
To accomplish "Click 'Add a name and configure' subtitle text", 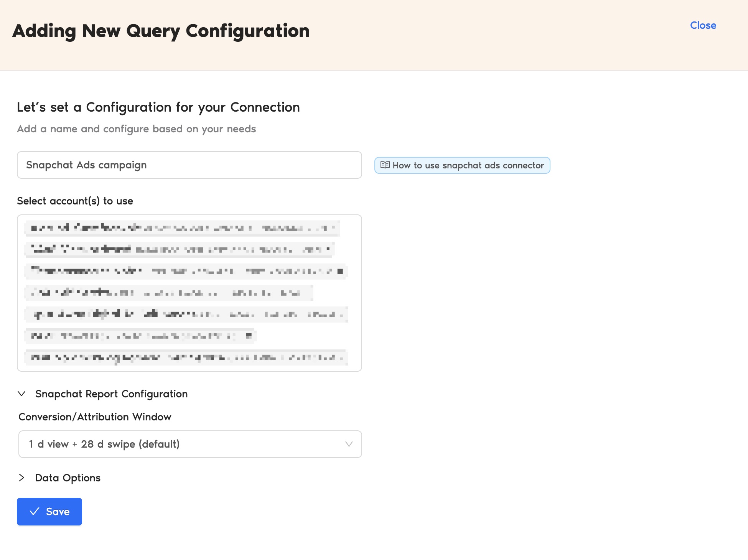I will [x=136, y=129].
